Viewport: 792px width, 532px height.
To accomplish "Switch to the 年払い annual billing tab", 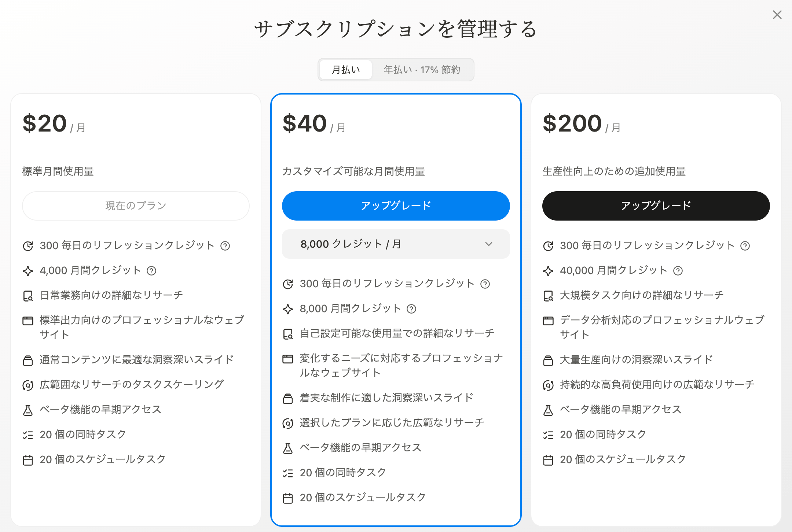I will 422,70.
